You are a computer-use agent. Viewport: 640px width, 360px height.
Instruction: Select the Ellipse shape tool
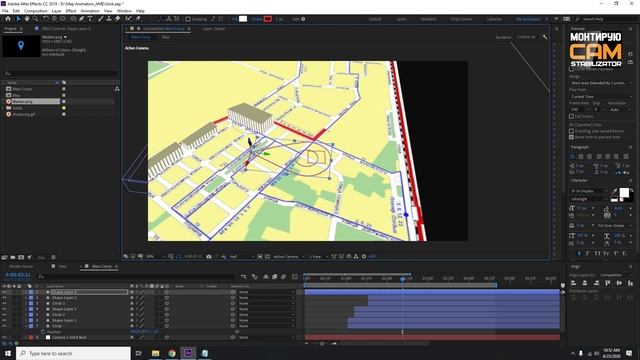pyautogui.click(x=73, y=19)
